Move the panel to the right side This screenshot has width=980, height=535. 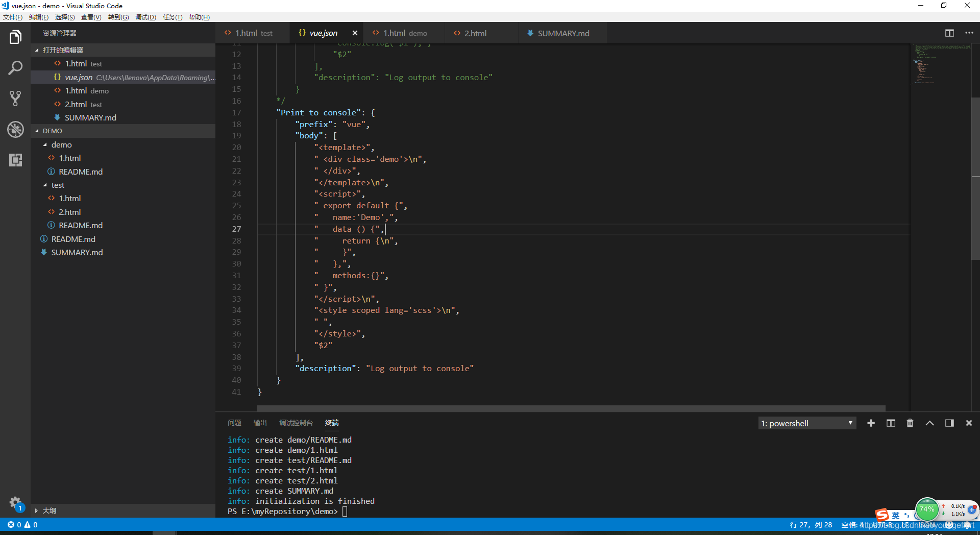point(949,423)
